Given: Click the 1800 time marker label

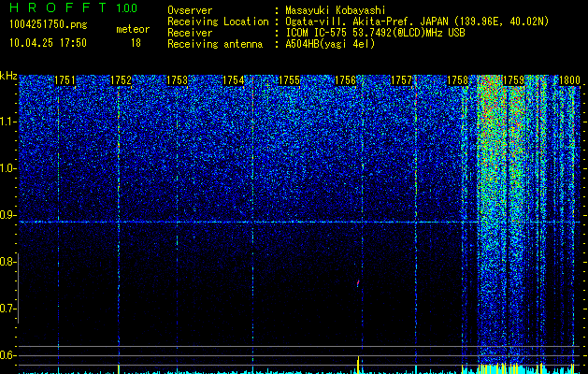Looking at the screenshot, I should 569,80.
